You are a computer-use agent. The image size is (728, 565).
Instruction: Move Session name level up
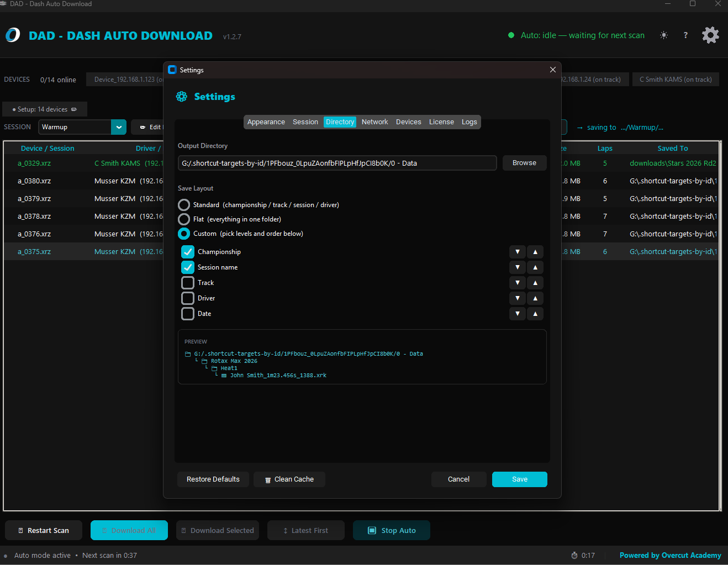[x=535, y=267]
